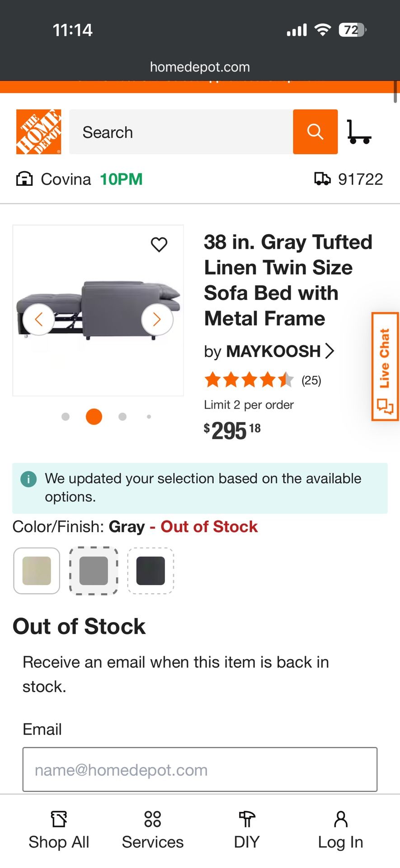Viewport: 400px width, 868px height.
Task: Select the beige color swatch
Action: point(37,571)
